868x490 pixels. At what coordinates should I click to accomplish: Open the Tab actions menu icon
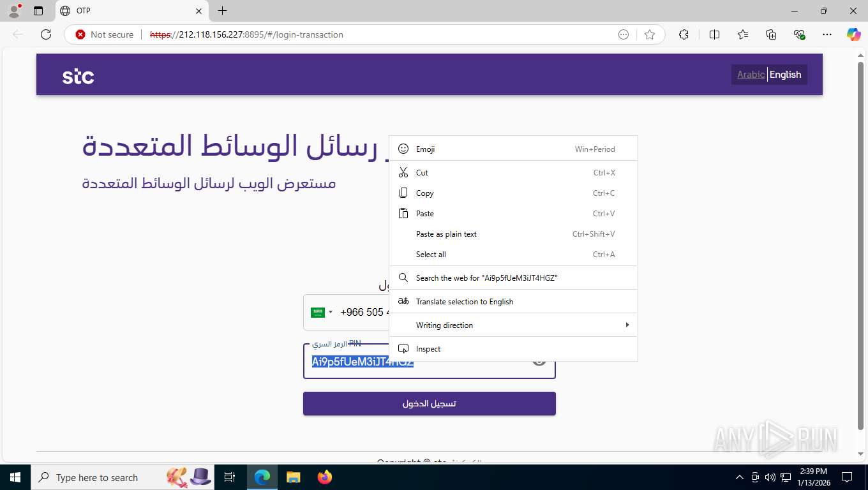tap(38, 11)
